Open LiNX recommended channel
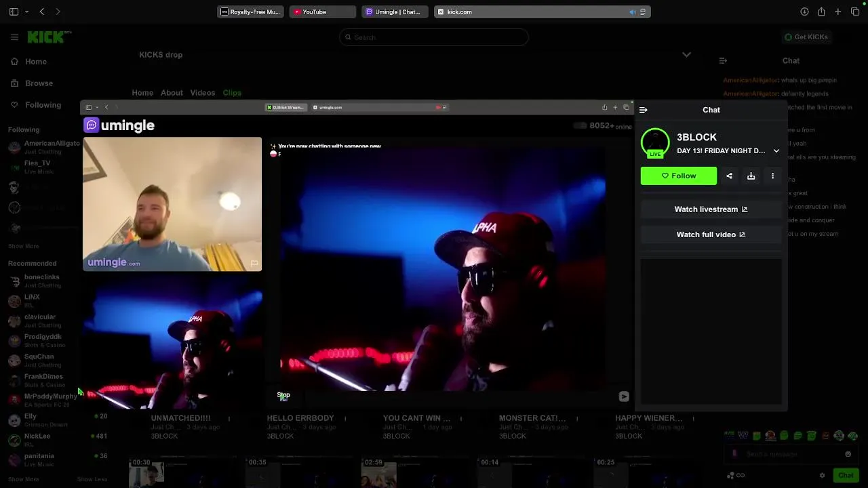The width and height of the screenshot is (868, 488). pyautogui.click(x=32, y=300)
